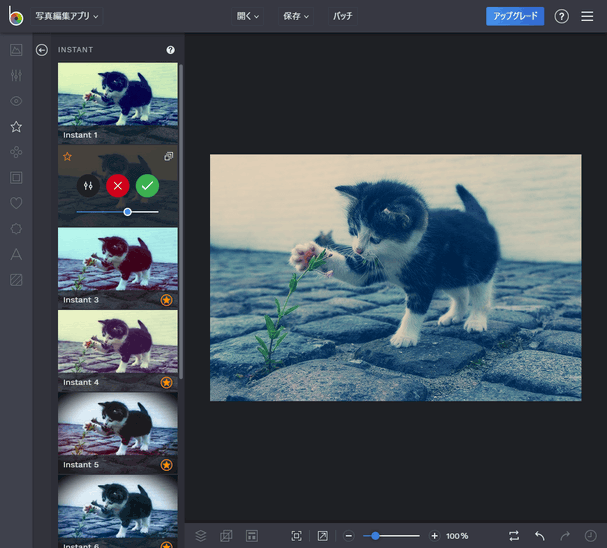Image resolution: width=607 pixels, height=548 pixels.
Task: Open the 開く menu
Action: tap(248, 16)
